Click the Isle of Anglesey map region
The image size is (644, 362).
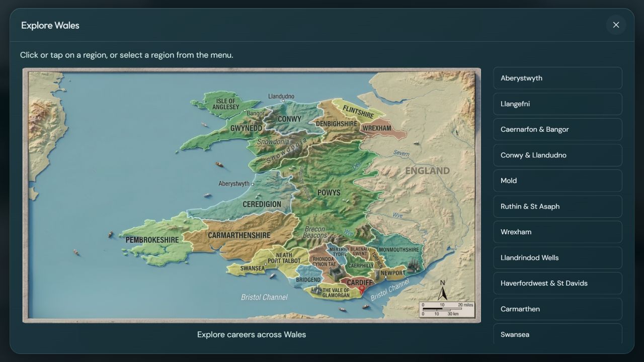(x=226, y=104)
